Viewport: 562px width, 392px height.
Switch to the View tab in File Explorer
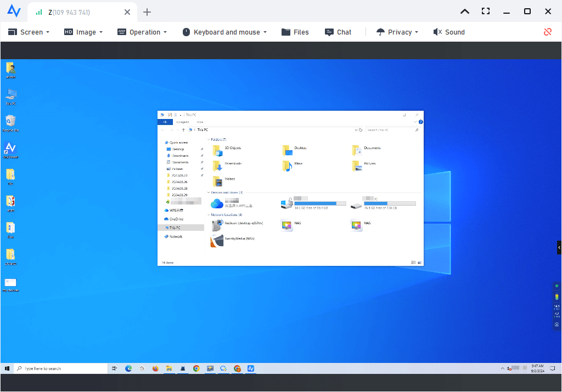pos(200,122)
